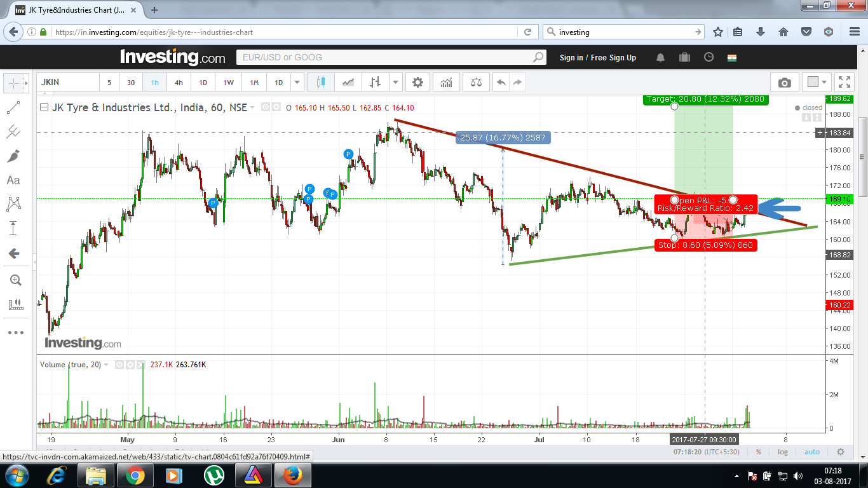Select the XABCD pattern tool
Image resolution: width=868 pixels, height=488 pixels.
[x=13, y=204]
